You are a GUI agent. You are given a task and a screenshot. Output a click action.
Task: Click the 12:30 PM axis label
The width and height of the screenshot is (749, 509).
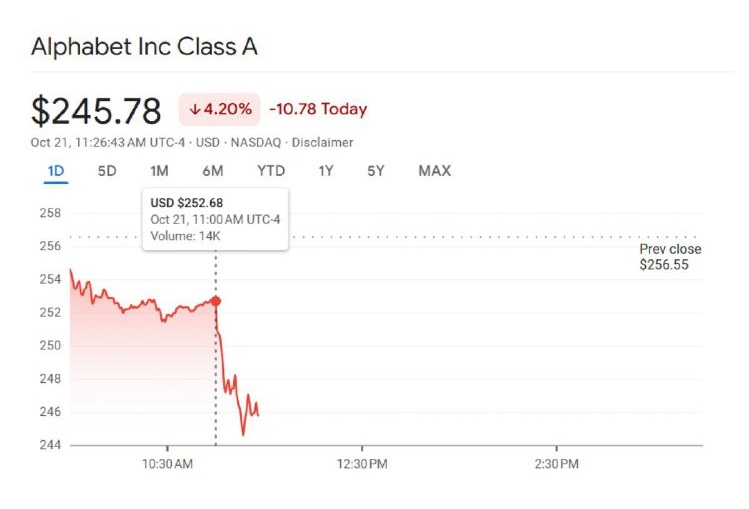point(362,465)
